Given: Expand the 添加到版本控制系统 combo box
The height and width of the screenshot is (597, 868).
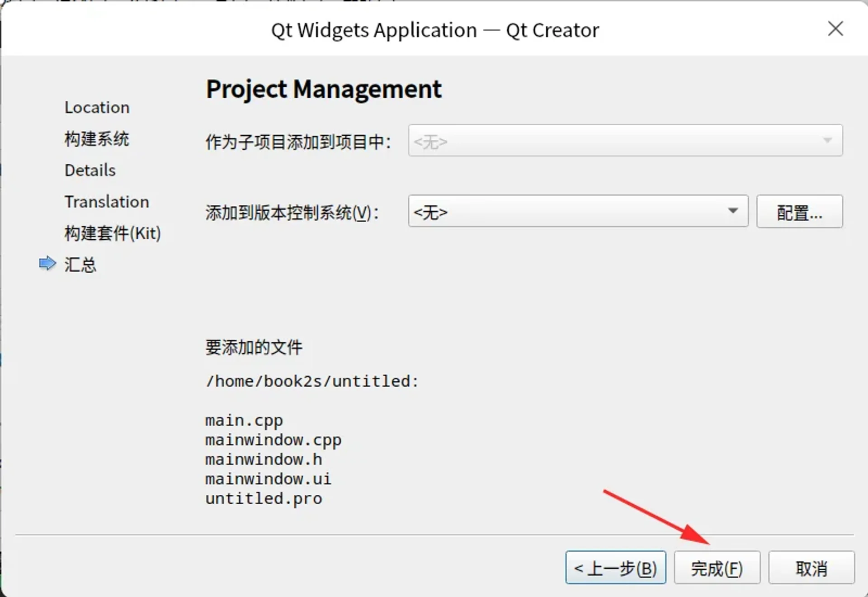Looking at the screenshot, I should [578, 211].
